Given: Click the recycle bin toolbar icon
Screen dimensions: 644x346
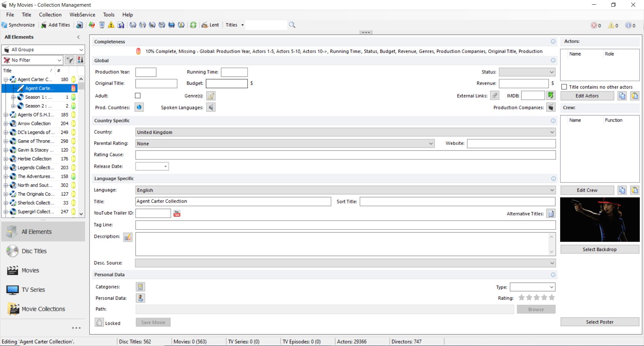Looking at the screenshot, I should (102, 25).
